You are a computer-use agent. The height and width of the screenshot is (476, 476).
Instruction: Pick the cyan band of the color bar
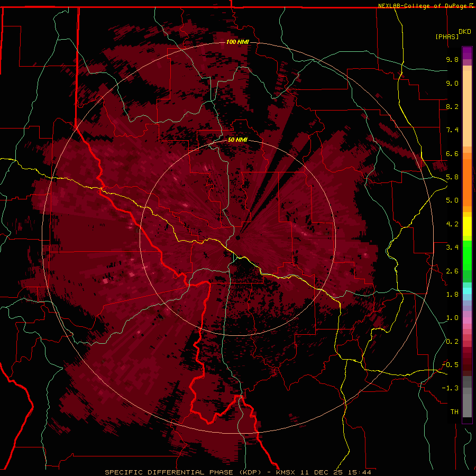pyautogui.click(x=467, y=291)
